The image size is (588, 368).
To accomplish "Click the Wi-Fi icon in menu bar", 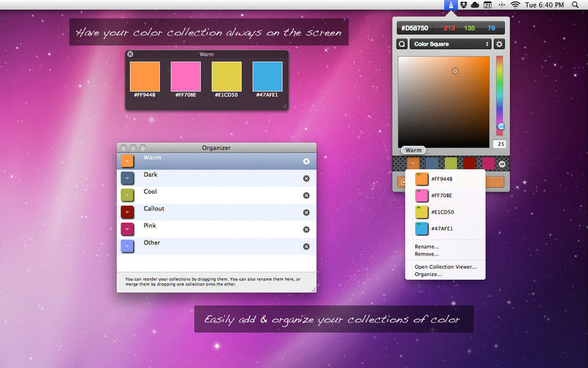I will click(x=515, y=5).
